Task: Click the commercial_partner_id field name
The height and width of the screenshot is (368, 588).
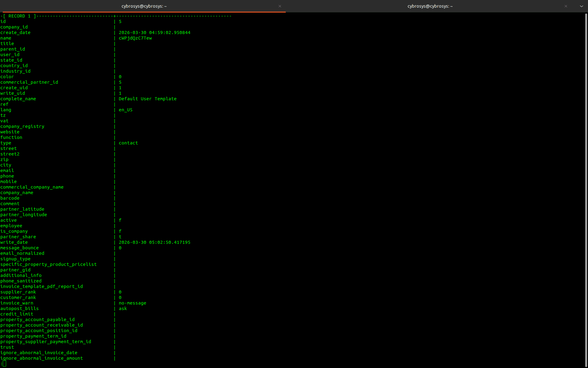Action: click(29, 82)
